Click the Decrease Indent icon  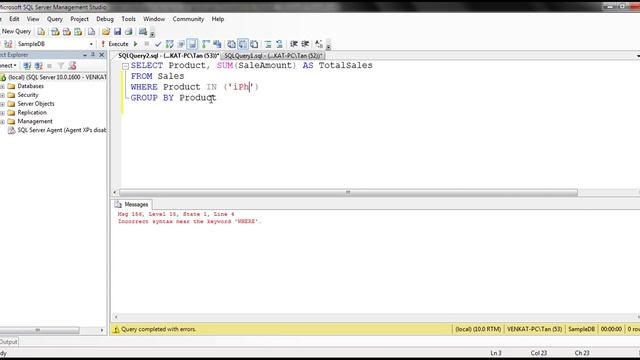pos(293,44)
